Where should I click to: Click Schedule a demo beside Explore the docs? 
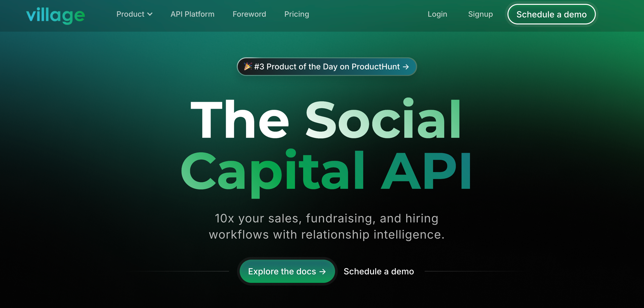379,271
